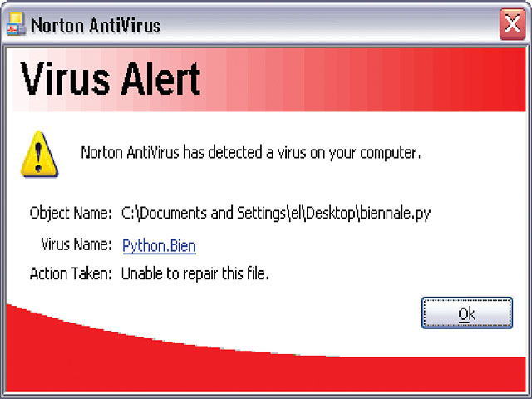Click the Action Taken label

coord(71,273)
